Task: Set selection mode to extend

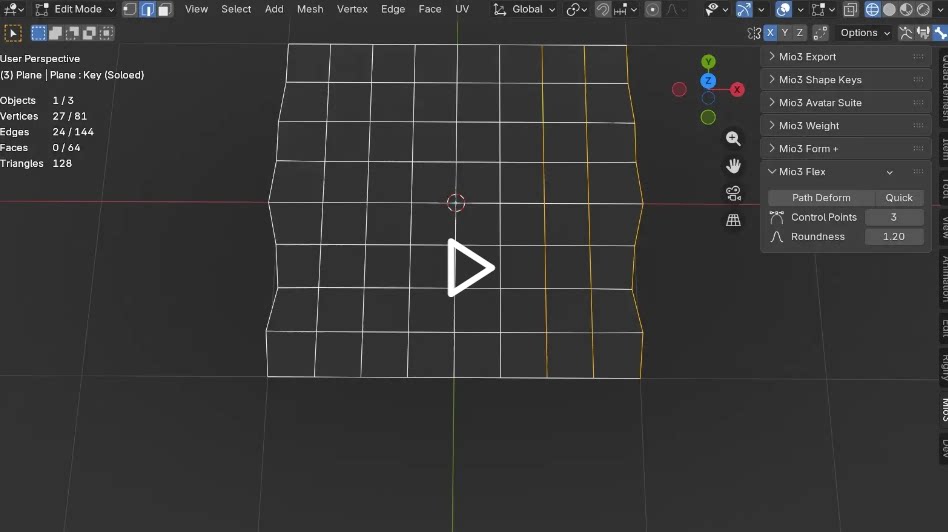Action: coord(55,33)
